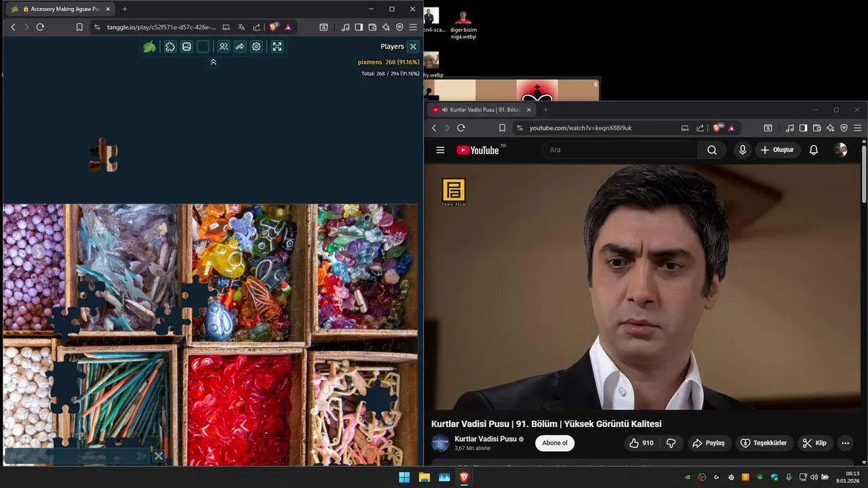Open volume control in system tray

pyautogui.click(x=814, y=477)
